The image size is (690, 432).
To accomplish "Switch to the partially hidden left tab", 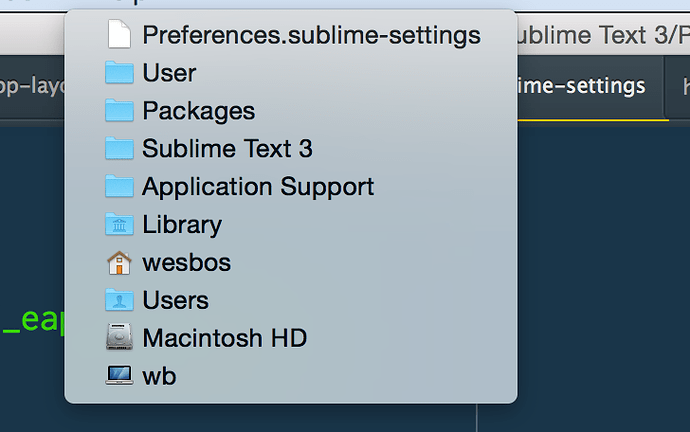I will 32,86.
